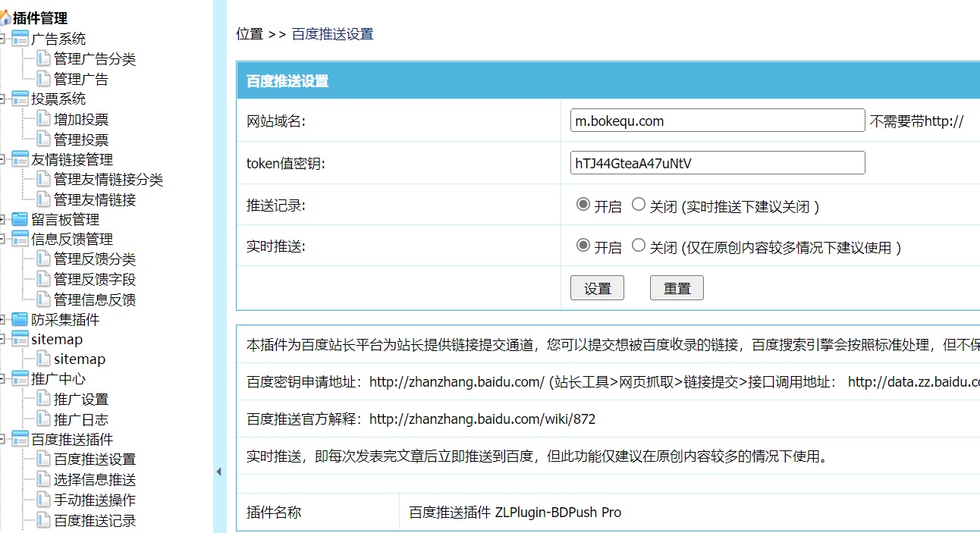Click the 重置 button
Screen dimensions: 980x533
677,288
